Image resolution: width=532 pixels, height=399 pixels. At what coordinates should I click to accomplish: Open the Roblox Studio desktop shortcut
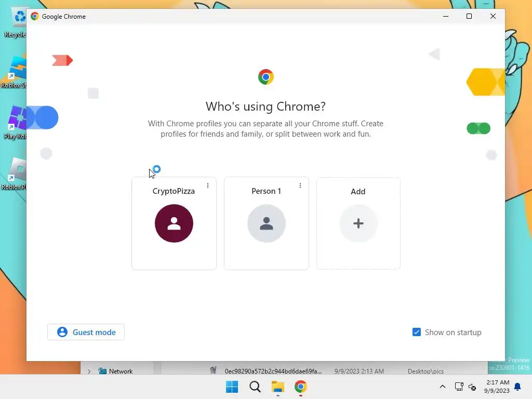(x=14, y=73)
